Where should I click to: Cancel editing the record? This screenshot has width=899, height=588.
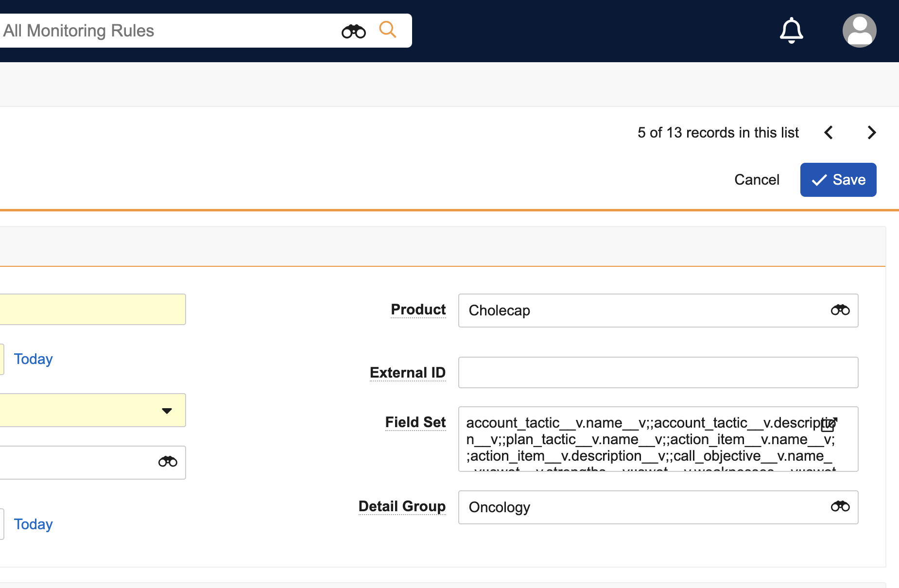pyautogui.click(x=757, y=180)
